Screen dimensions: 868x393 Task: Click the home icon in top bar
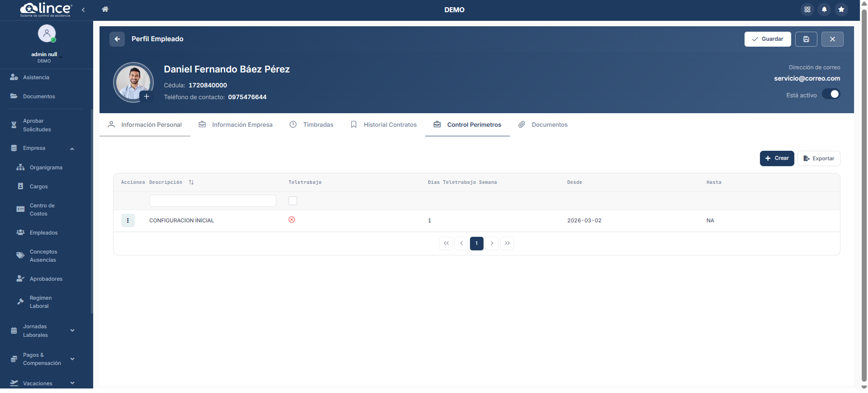click(105, 10)
